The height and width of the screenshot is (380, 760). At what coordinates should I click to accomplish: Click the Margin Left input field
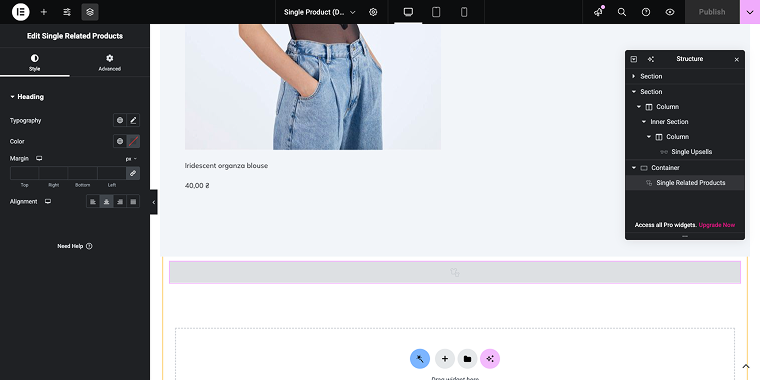pos(111,173)
